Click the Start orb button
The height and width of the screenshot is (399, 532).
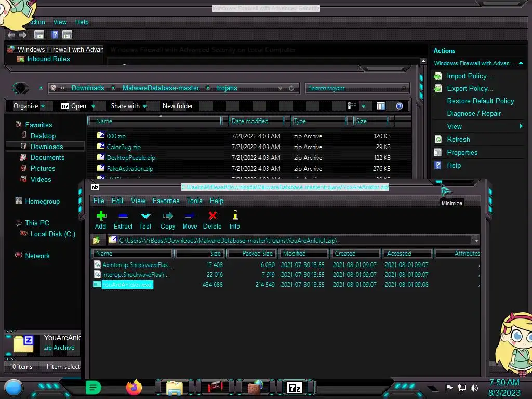tap(14, 388)
